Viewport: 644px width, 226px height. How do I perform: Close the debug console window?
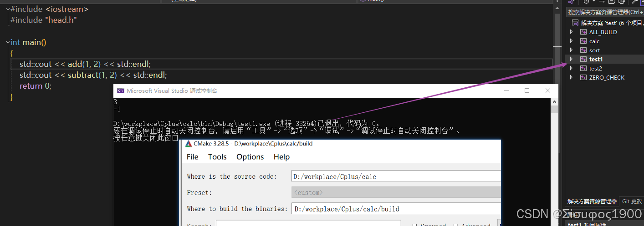[548, 90]
